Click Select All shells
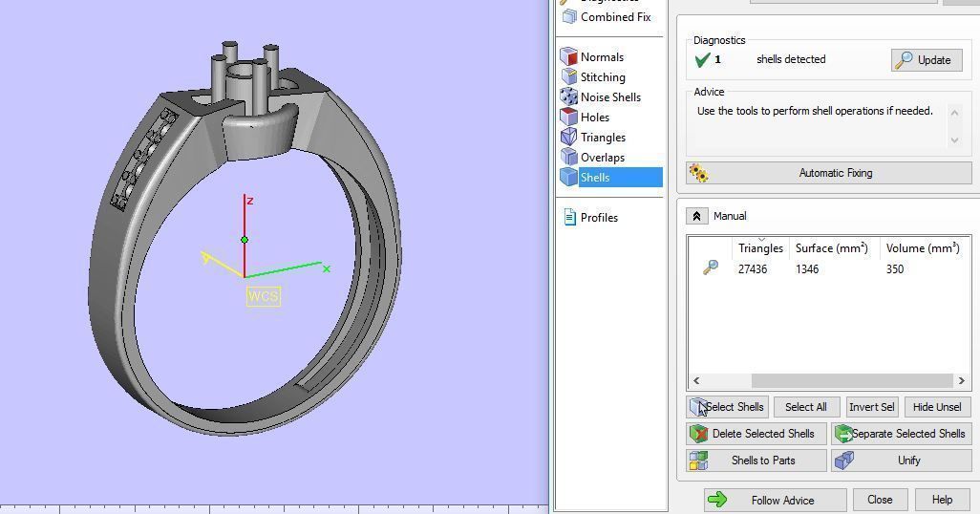Screen dimensions: 980x514 point(805,407)
